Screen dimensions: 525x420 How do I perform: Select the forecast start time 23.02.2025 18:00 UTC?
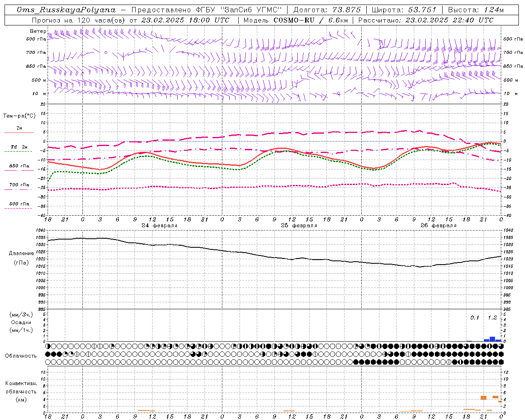point(185,20)
